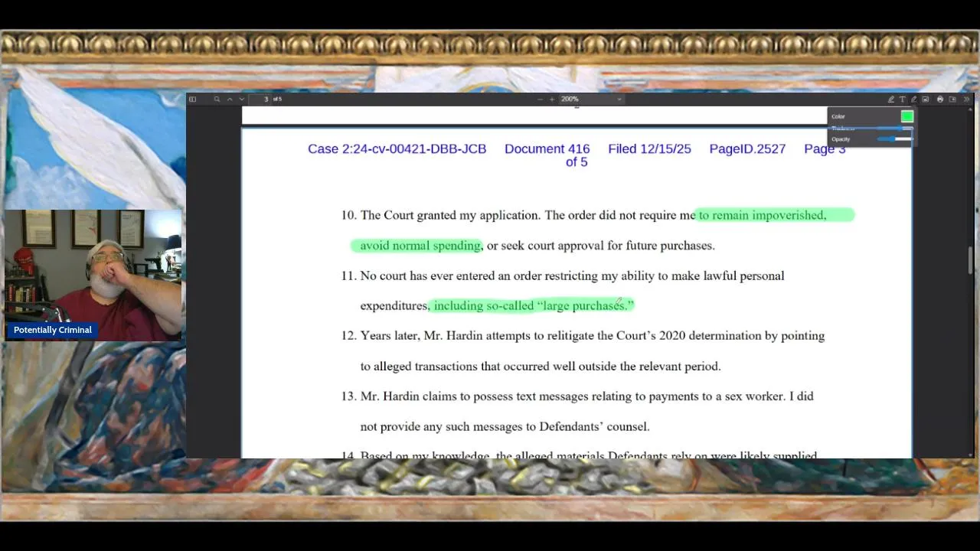This screenshot has width=980, height=551.
Task: Click paragraph 11 starting 'No court has ever entered'
Action: (563, 291)
